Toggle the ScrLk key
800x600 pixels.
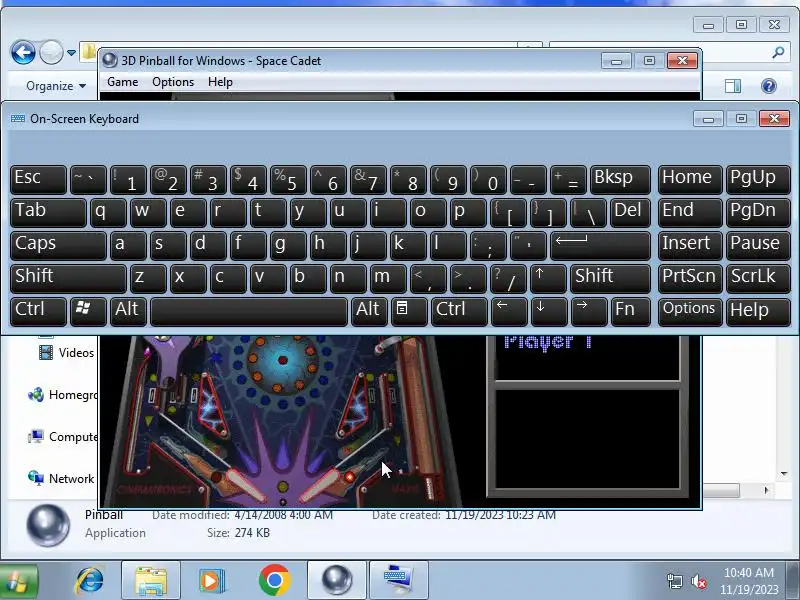click(x=758, y=279)
